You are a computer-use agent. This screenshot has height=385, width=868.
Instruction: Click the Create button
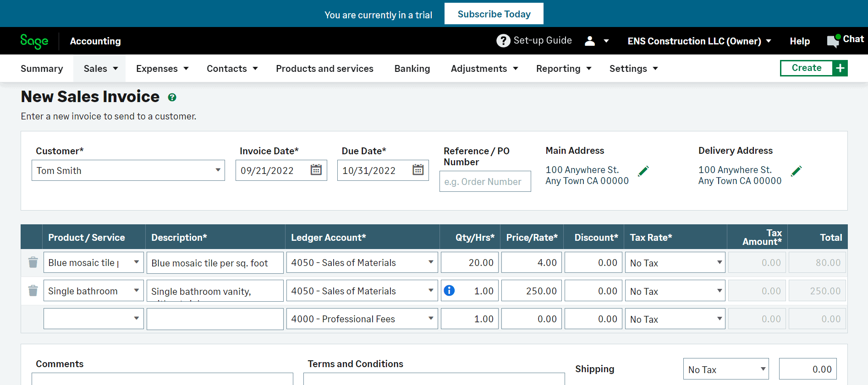click(807, 68)
